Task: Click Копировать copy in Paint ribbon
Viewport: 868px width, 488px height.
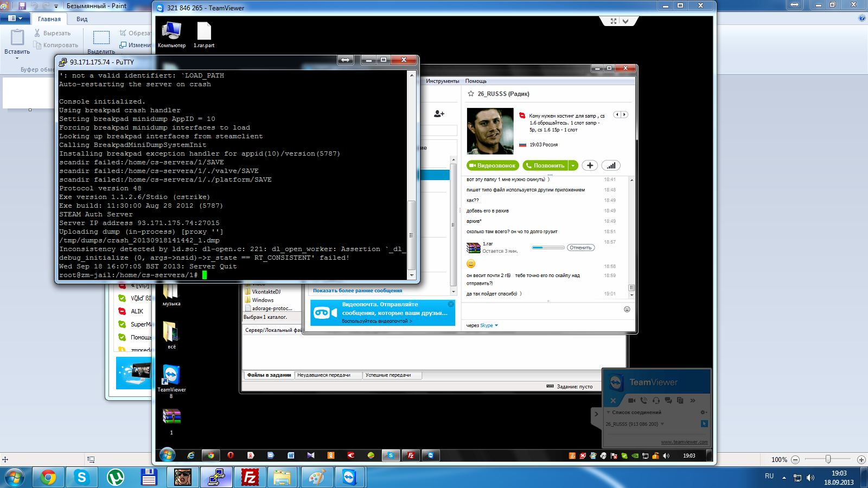Action: tap(56, 45)
